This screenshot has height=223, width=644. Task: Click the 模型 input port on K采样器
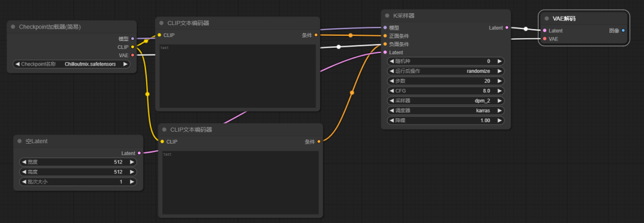coord(385,27)
